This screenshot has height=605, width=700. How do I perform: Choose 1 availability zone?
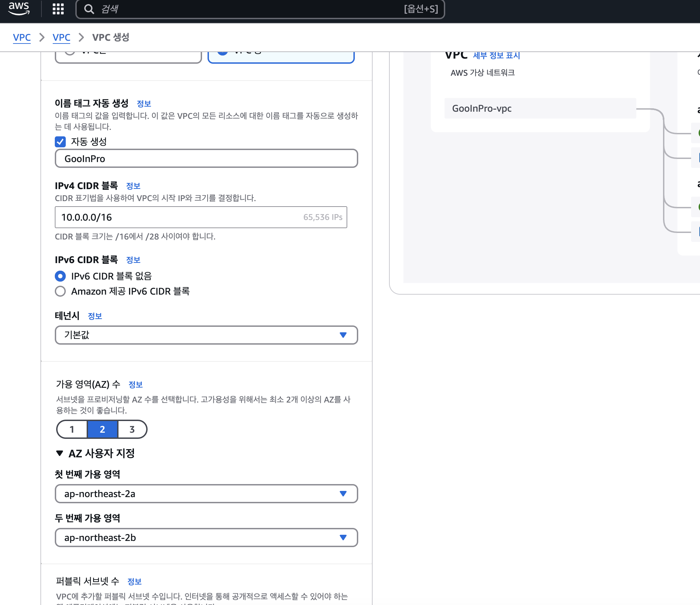(x=72, y=429)
